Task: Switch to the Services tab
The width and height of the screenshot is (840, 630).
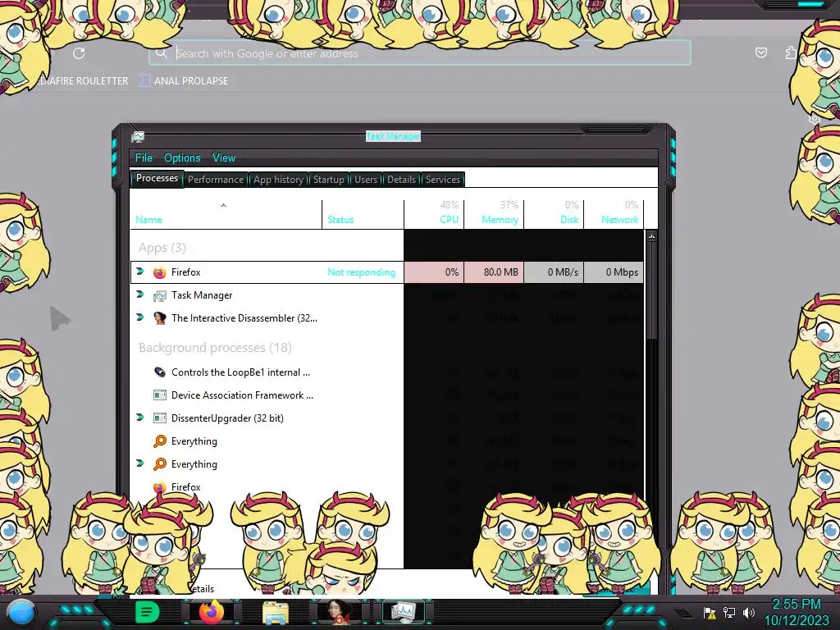Action: click(443, 180)
